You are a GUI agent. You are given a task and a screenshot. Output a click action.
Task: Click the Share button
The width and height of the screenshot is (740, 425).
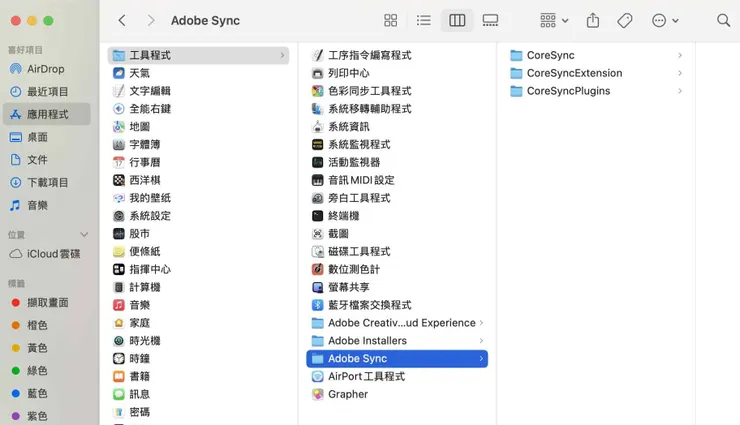pyautogui.click(x=593, y=20)
